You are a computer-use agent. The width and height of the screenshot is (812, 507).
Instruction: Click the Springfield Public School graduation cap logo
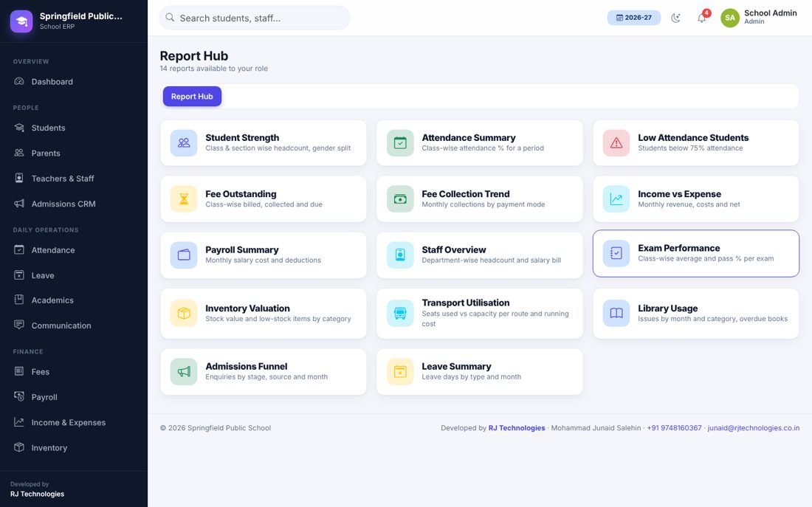[x=21, y=21]
